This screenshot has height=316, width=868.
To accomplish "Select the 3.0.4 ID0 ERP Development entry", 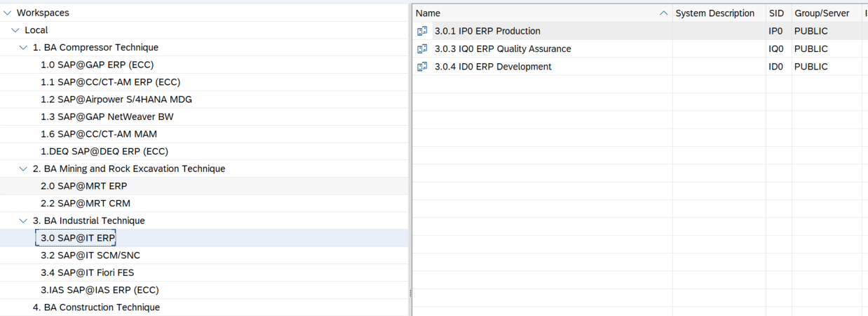I will tap(493, 67).
